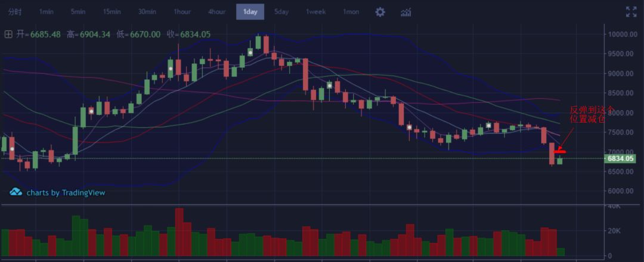This screenshot has height=262, width=644.
Task: Collapse the OHLC legend box icon
Action: [x=8, y=35]
